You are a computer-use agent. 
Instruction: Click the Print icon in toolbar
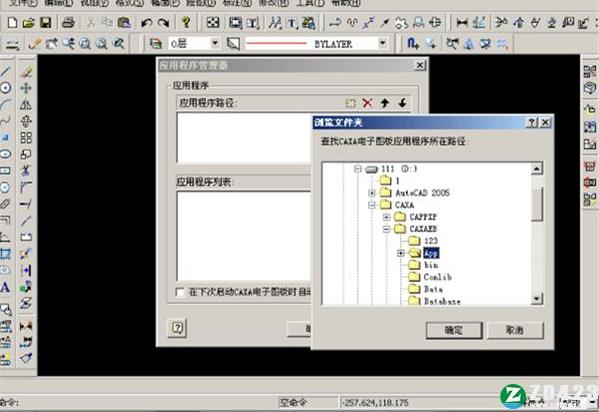tap(68, 23)
